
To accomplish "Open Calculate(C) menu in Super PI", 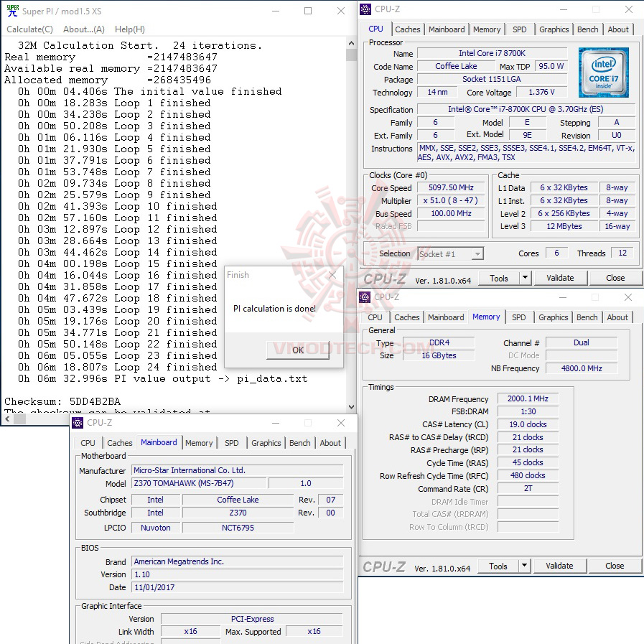I will click(29, 29).
